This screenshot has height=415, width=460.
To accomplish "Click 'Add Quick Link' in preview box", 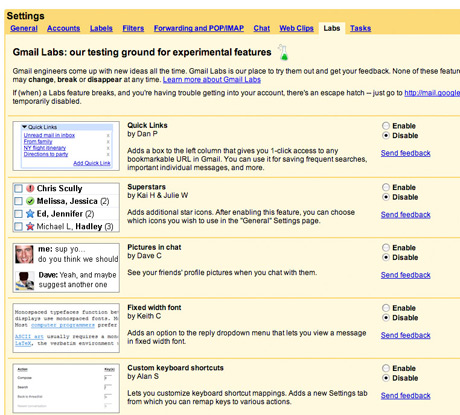I will pyautogui.click(x=92, y=163).
